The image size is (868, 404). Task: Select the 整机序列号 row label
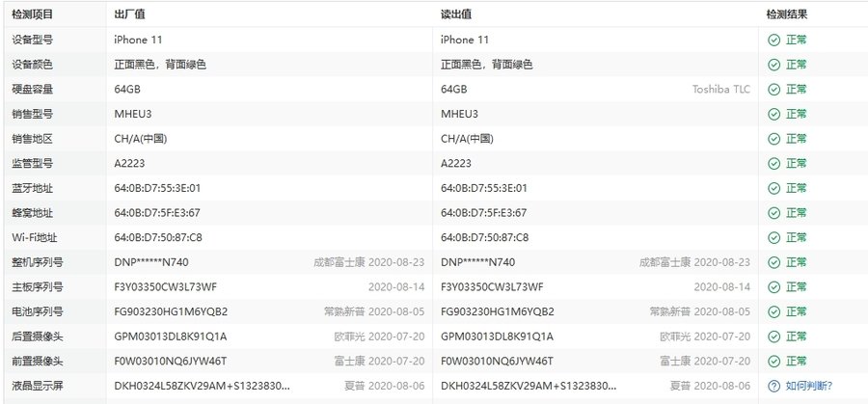coord(38,262)
